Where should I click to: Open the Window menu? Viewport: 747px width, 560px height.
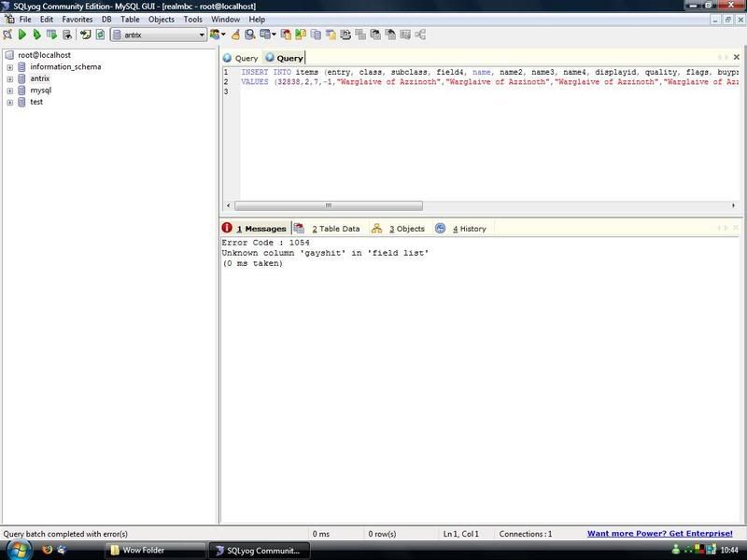[225, 20]
